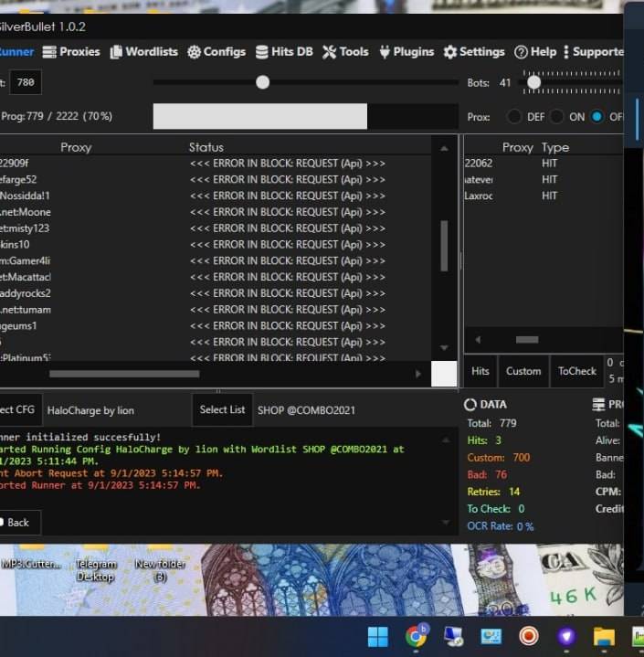
Task: Select the ON proxy mode radio button
Action: pos(556,117)
